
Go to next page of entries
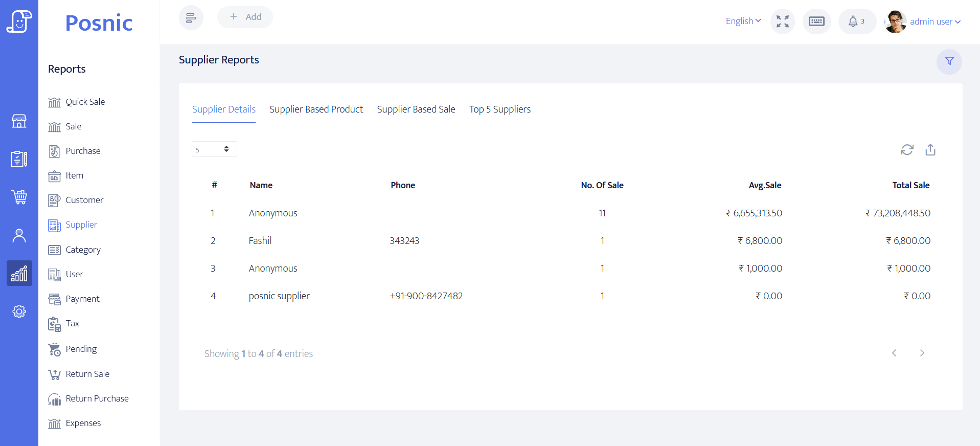click(x=922, y=353)
